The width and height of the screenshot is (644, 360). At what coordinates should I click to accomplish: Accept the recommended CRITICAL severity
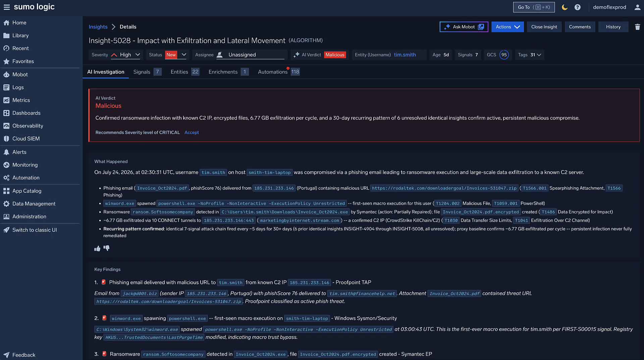point(192,132)
